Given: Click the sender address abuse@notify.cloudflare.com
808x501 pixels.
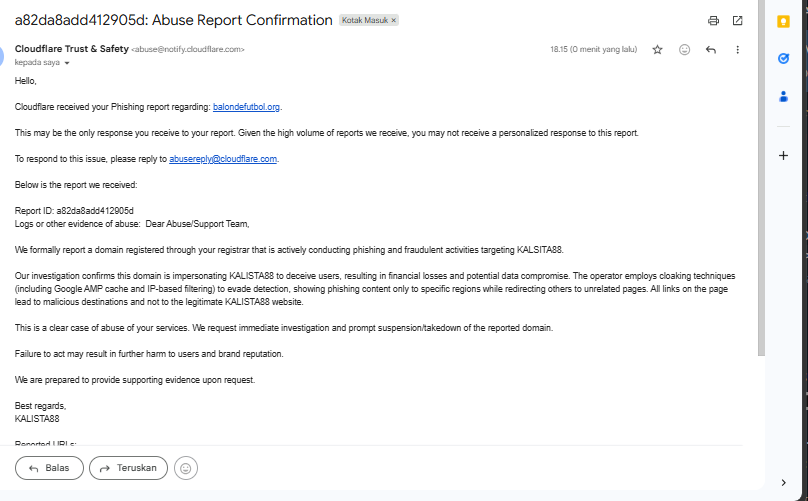Looking at the screenshot, I should [x=188, y=49].
